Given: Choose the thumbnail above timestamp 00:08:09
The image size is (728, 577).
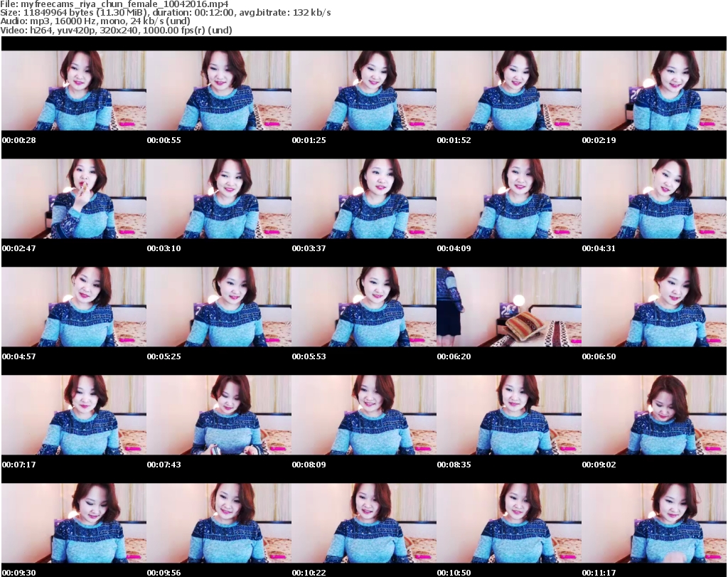Looking at the screenshot, I should [x=363, y=415].
